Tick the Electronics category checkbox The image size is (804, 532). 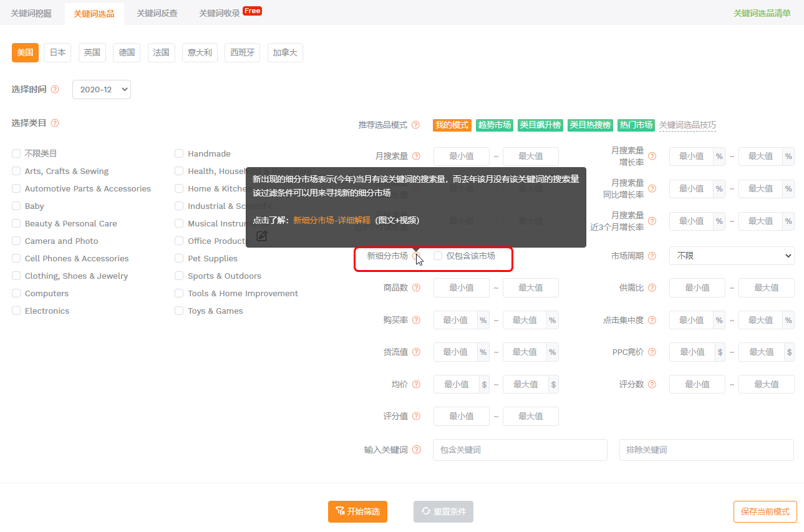click(x=16, y=311)
